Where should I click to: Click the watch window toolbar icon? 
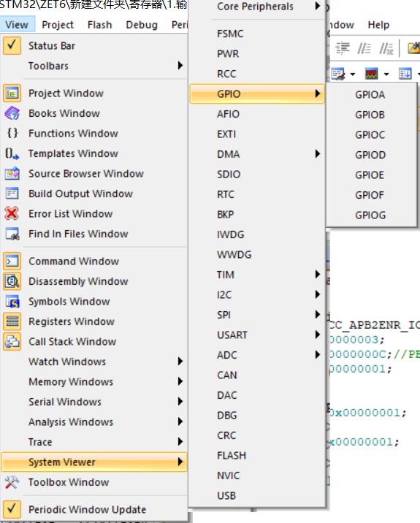pos(338,73)
